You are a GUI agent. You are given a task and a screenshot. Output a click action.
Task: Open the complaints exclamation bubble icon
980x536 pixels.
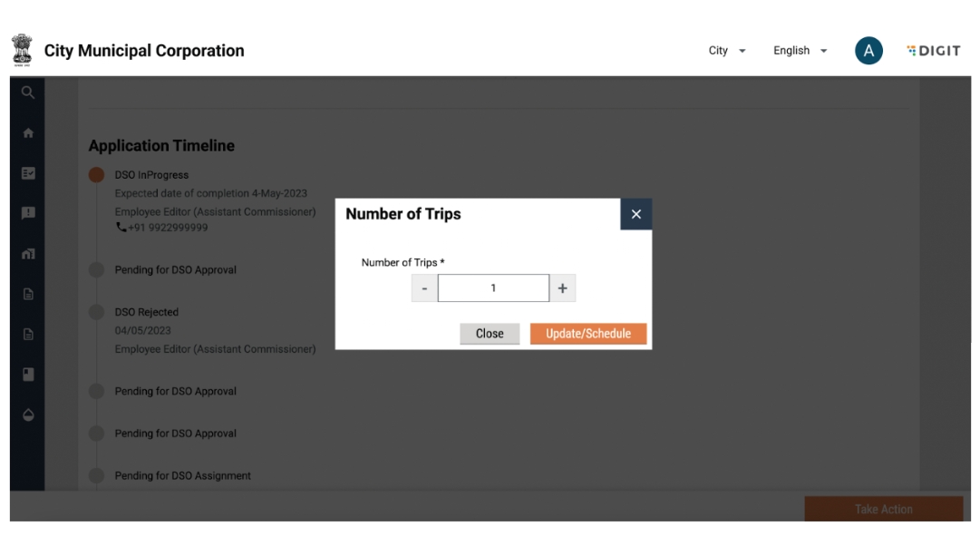click(27, 213)
